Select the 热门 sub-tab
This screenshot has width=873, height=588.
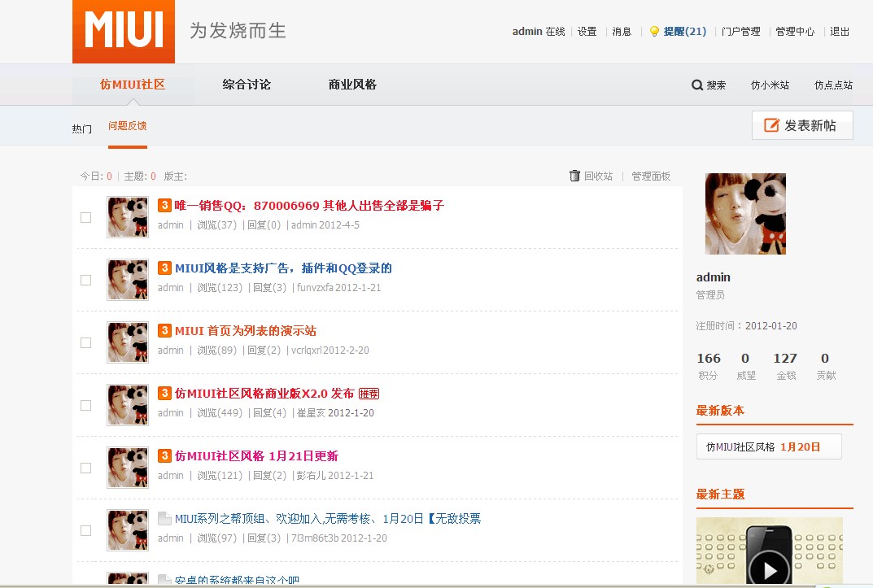click(82, 128)
